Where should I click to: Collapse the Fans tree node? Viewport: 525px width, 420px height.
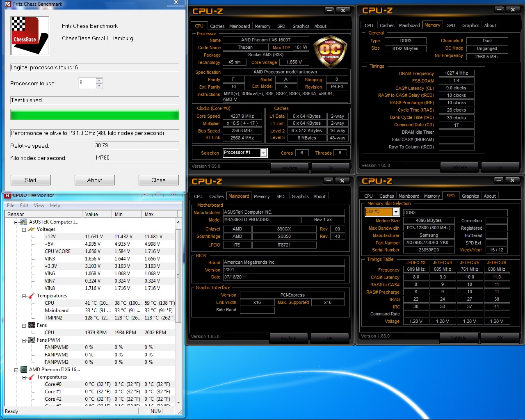tap(24, 325)
